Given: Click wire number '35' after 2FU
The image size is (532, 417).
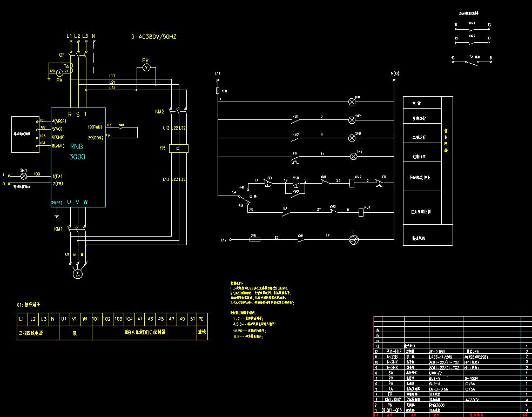Looking at the screenshot, I should tap(276, 237).
